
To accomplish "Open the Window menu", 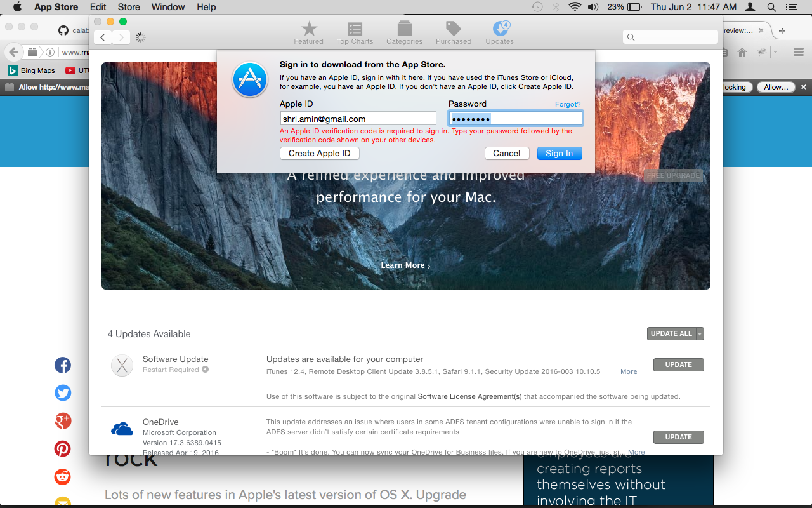I will [x=168, y=7].
